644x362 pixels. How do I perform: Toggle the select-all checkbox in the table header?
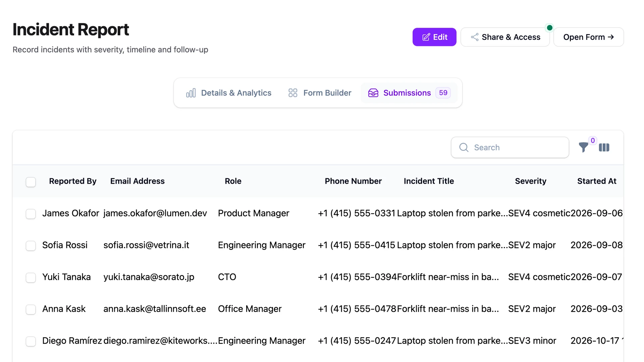[x=31, y=182]
